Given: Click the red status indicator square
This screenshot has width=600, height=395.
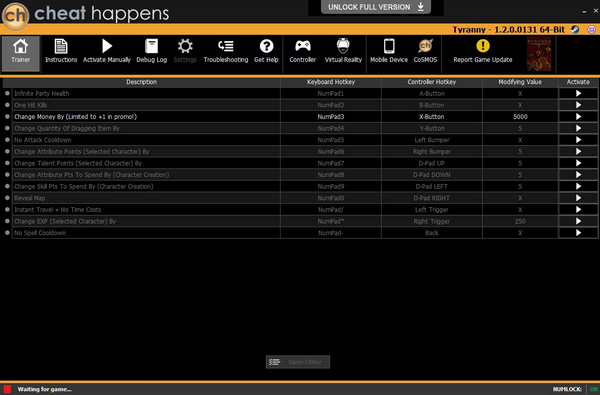Looking at the screenshot, I should click(x=7, y=389).
